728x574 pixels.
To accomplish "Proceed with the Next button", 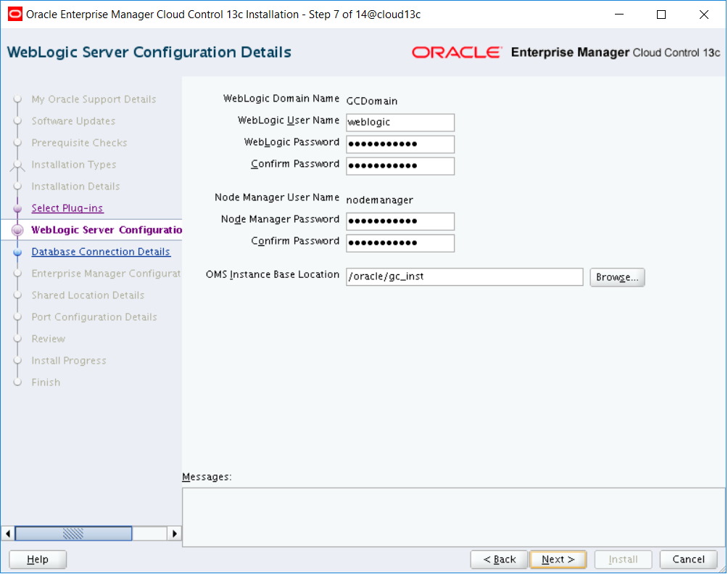I will (x=558, y=559).
